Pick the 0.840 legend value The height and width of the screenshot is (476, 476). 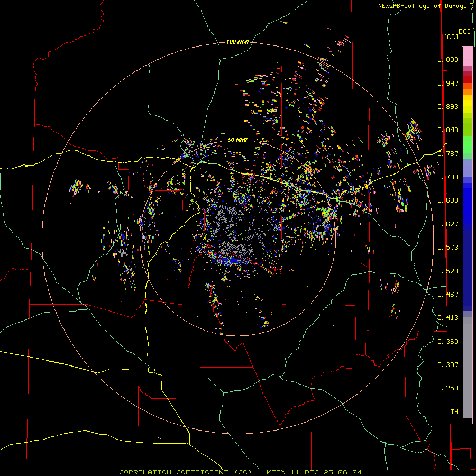click(x=448, y=130)
